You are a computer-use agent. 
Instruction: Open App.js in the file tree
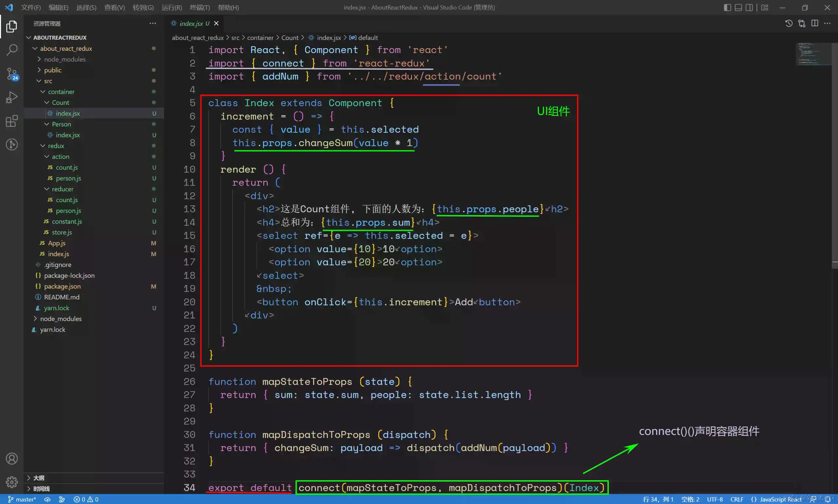click(56, 243)
